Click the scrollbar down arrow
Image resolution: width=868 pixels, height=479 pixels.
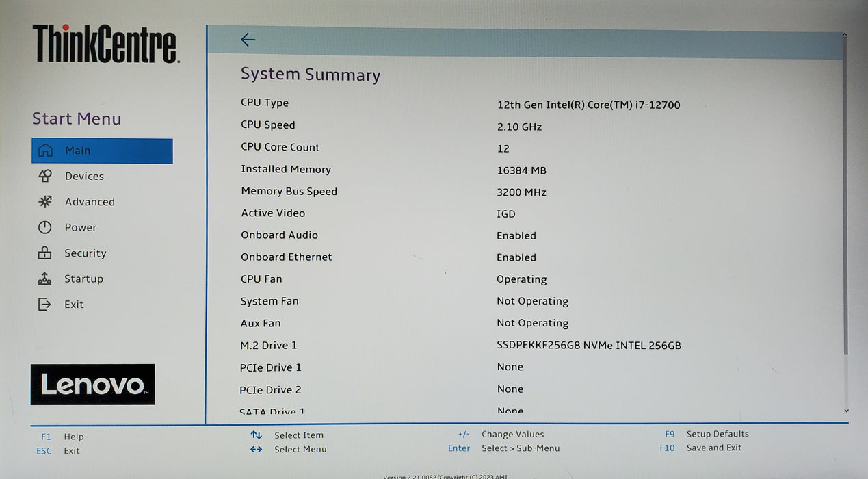pyautogui.click(x=846, y=411)
